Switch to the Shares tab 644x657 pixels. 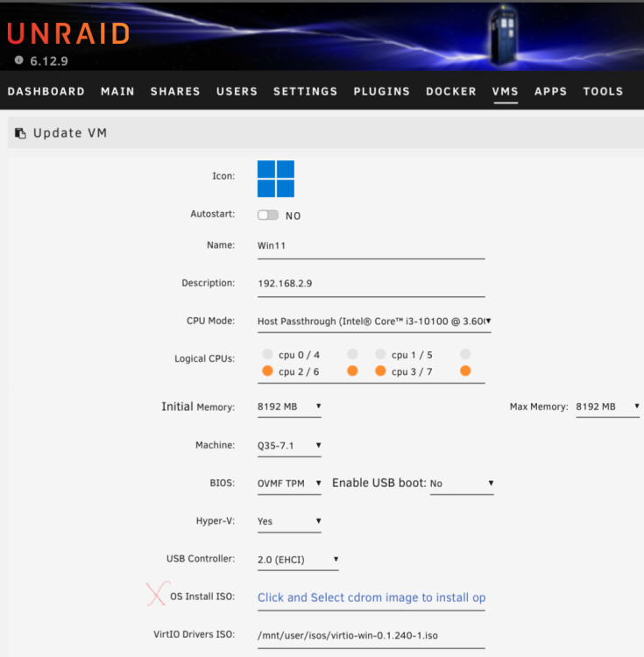click(x=175, y=91)
